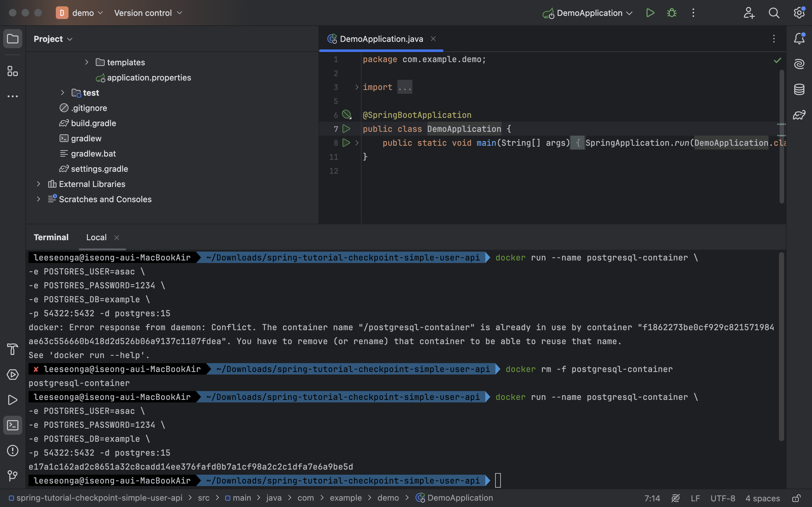812x507 pixels.
Task: Toggle the Terminal tool window button
Action: pos(12,425)
